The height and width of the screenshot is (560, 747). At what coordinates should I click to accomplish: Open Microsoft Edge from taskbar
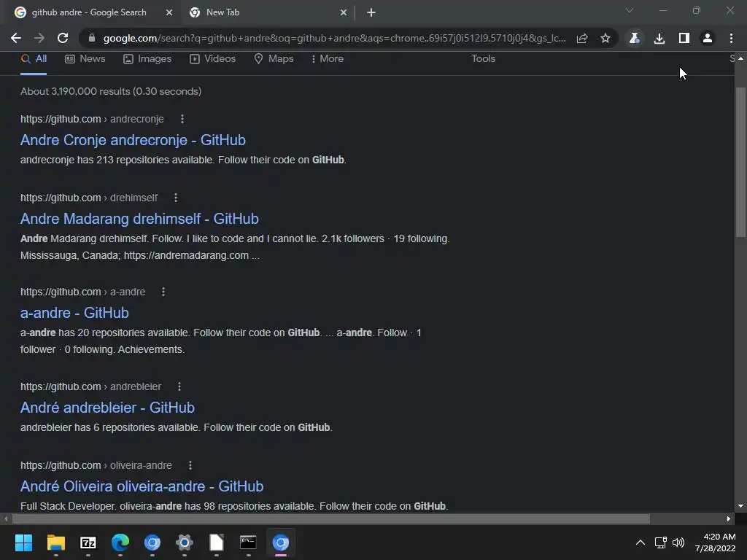(x=120, y=542)
